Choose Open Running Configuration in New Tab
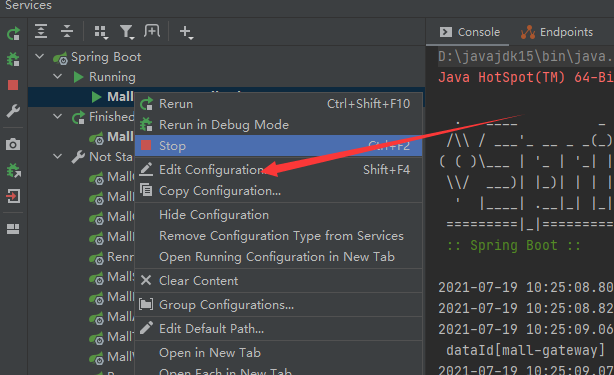 (278, 257)
